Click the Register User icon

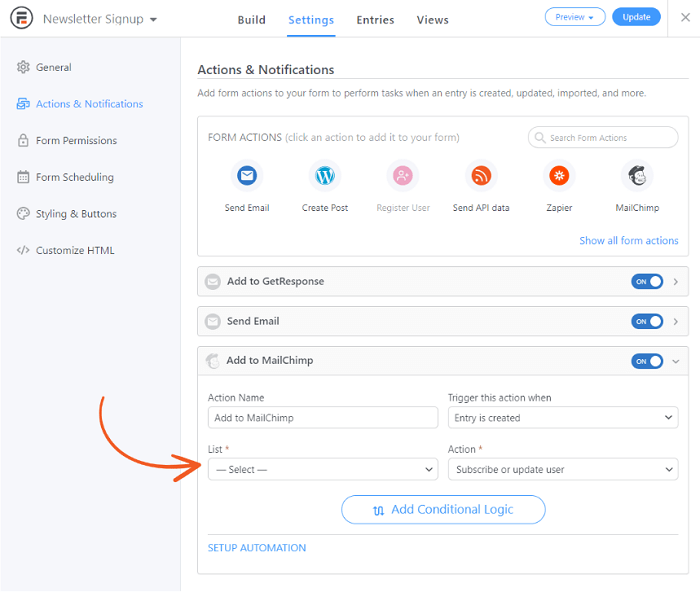click(x=403, y=175)
